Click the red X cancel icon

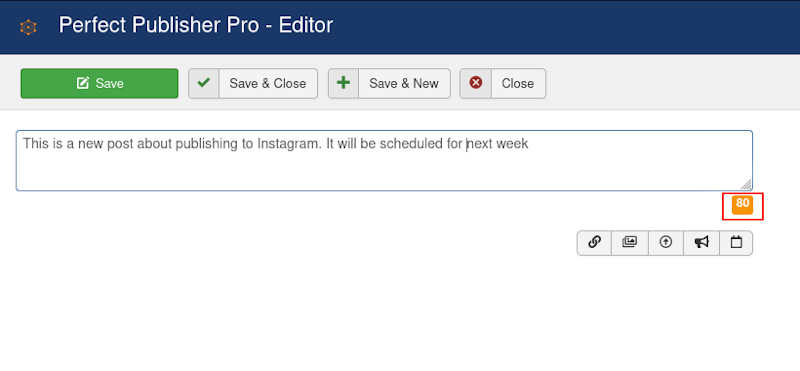[x=476, y=83]
